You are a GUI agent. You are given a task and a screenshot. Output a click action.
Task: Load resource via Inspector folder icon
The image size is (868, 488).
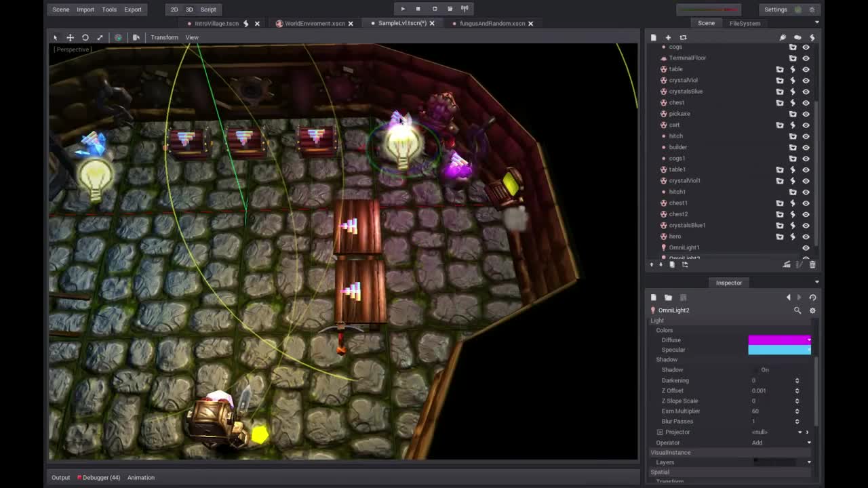coord(668,298)
